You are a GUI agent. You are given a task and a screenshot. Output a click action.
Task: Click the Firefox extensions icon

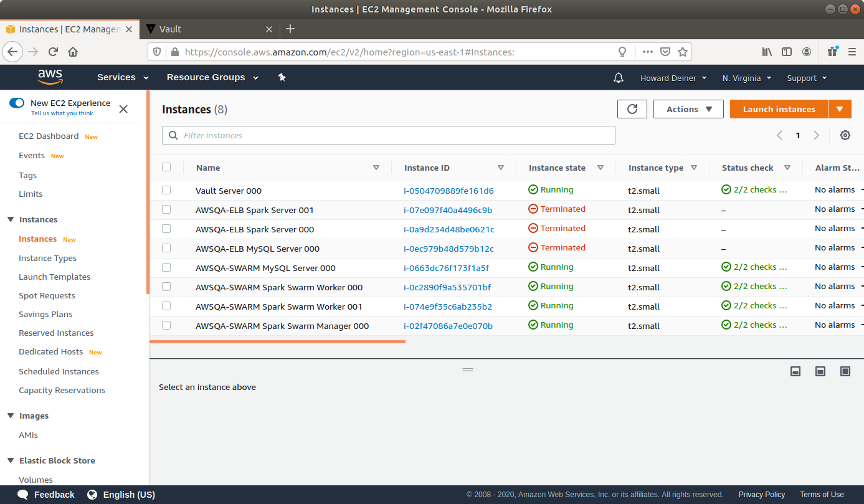[x=833, y=51]
